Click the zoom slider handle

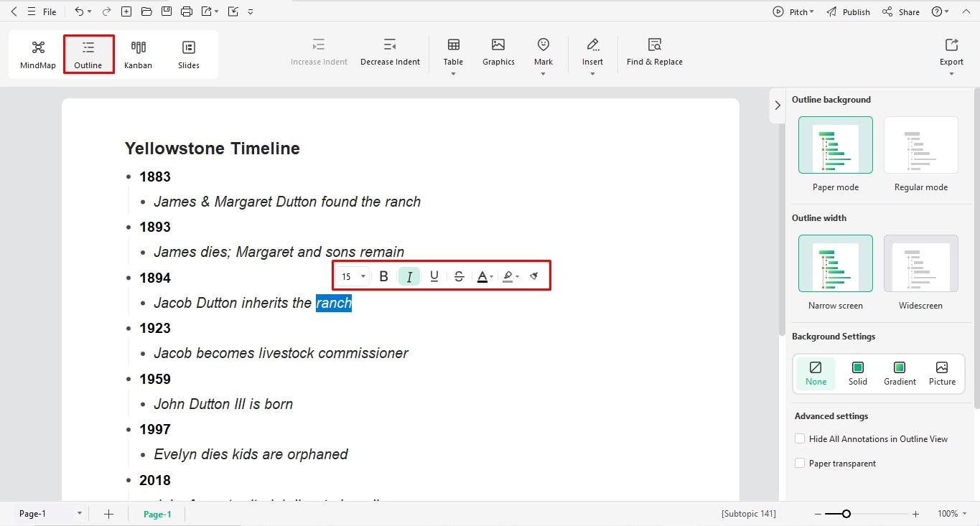click(x=846, y=514)
